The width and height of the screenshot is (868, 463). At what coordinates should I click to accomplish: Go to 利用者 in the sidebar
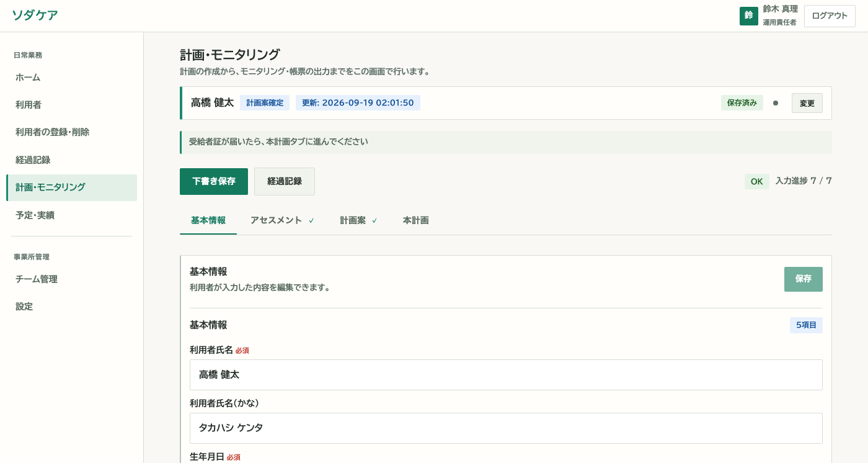pyautogui.click(x=71, y=105)
